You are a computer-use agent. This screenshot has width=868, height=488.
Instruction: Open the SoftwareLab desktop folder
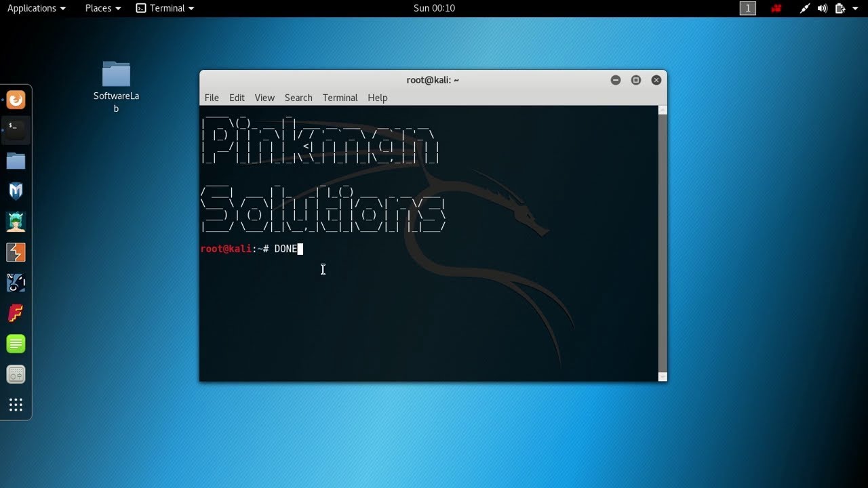(116, 87)
